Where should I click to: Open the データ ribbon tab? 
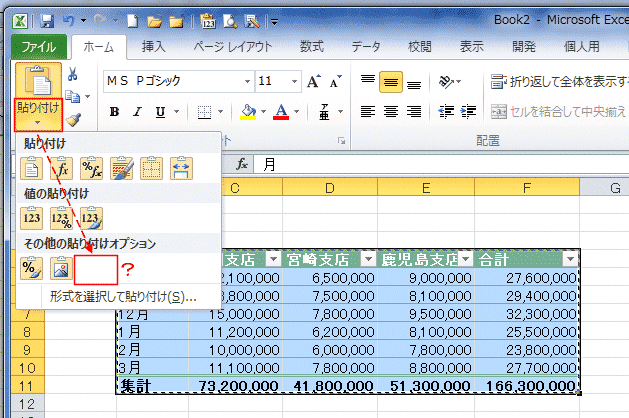(x=365, y=46)
